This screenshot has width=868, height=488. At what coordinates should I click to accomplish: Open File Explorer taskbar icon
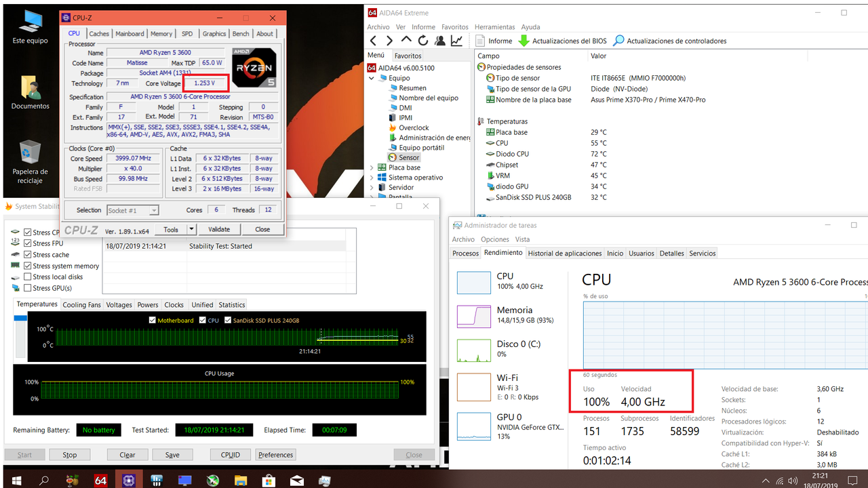pos(241,481)
